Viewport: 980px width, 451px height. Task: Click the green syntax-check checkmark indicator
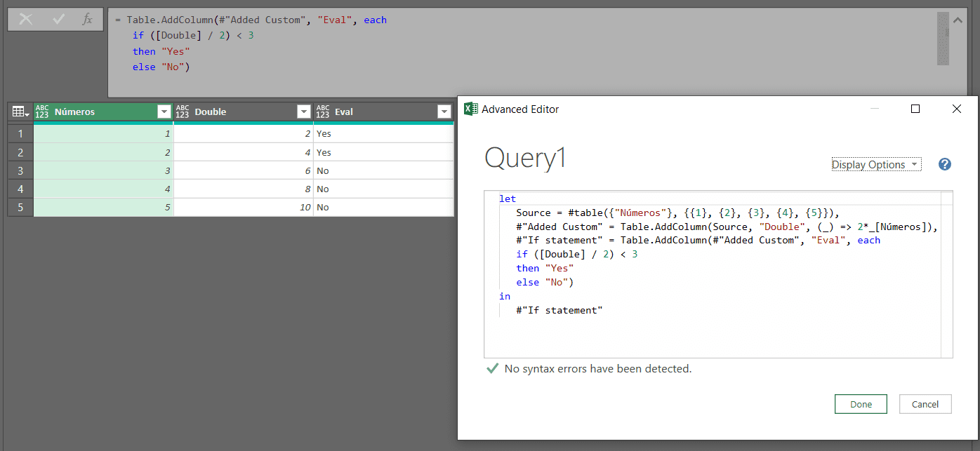click(x=491, y=368)
